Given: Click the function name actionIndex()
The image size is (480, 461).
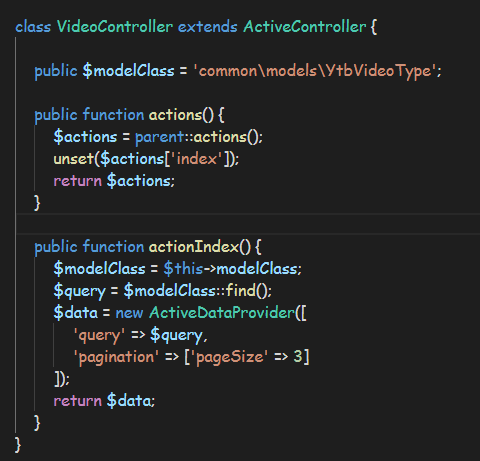Looking at the screenshot, I should (199, 247).
